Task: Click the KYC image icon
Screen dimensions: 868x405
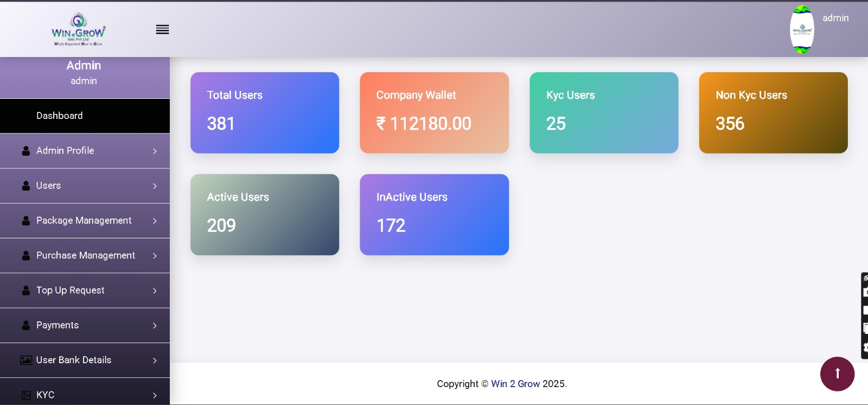Action: point(26,395)
